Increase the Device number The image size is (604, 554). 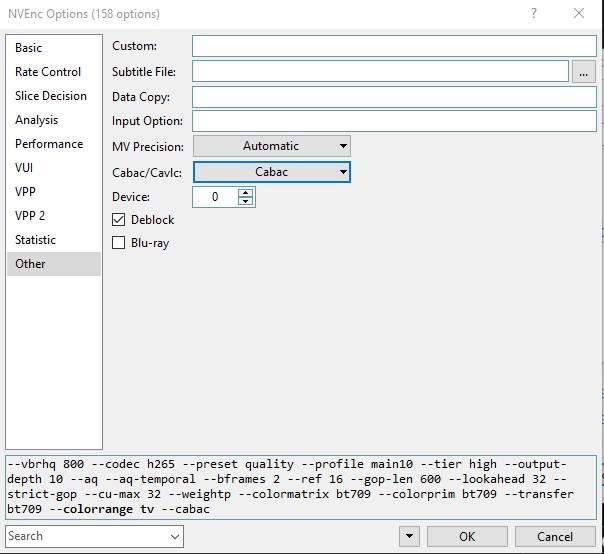pyautogui.click(x=245, y=192)
